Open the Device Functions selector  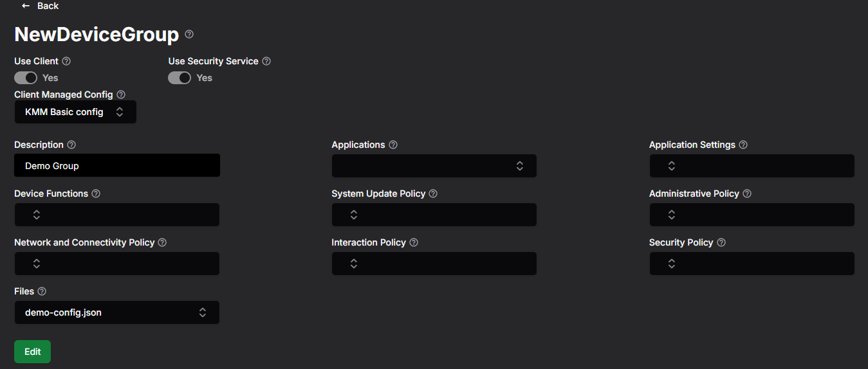click(116, 215)
